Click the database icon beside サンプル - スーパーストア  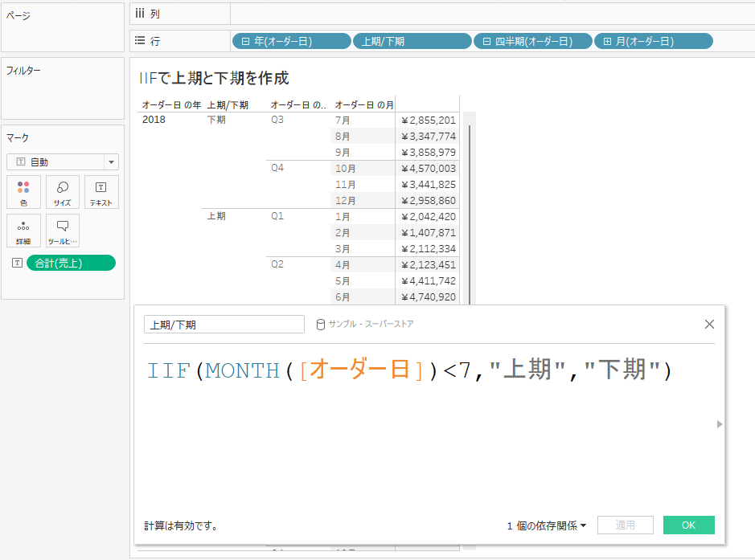321,324
